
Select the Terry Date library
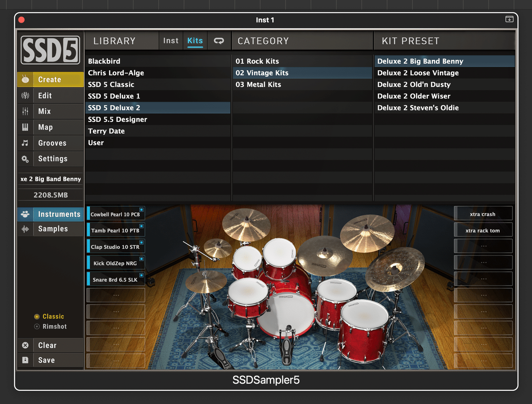(158, 131)
